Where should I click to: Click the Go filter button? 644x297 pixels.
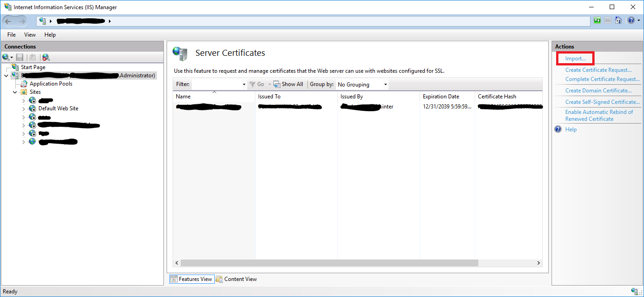(x=257, y=84)
